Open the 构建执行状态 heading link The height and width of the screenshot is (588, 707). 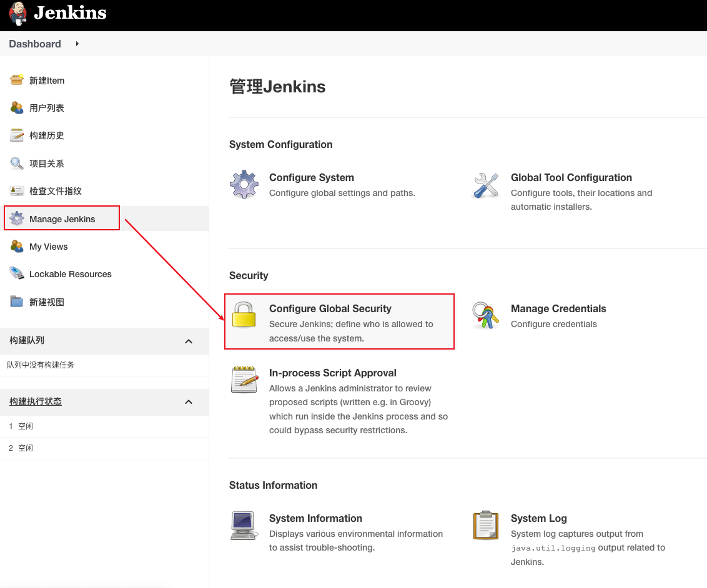click(x=36, y=401)
